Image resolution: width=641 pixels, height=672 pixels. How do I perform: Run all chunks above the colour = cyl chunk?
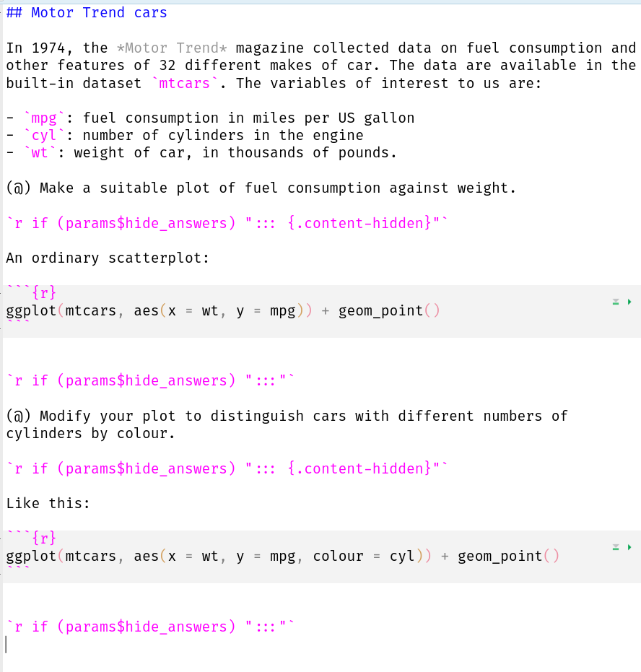click(616, 547)
